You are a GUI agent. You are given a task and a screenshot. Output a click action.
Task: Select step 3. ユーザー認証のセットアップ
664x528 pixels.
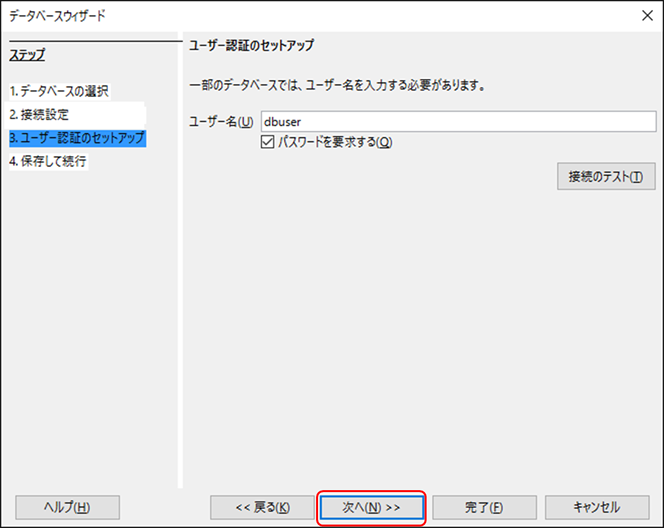[77, 138]
